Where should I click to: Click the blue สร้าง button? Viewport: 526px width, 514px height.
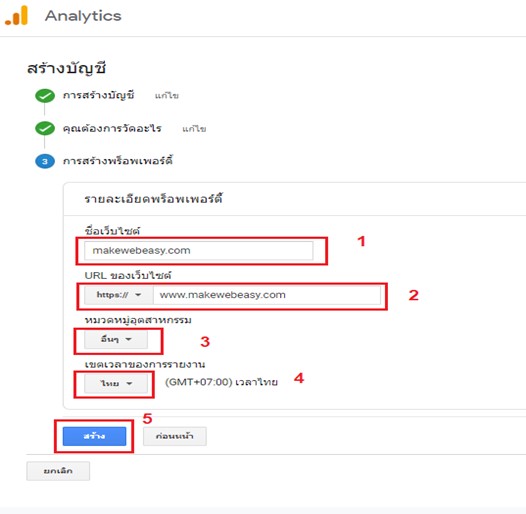[x=94, y=436]
